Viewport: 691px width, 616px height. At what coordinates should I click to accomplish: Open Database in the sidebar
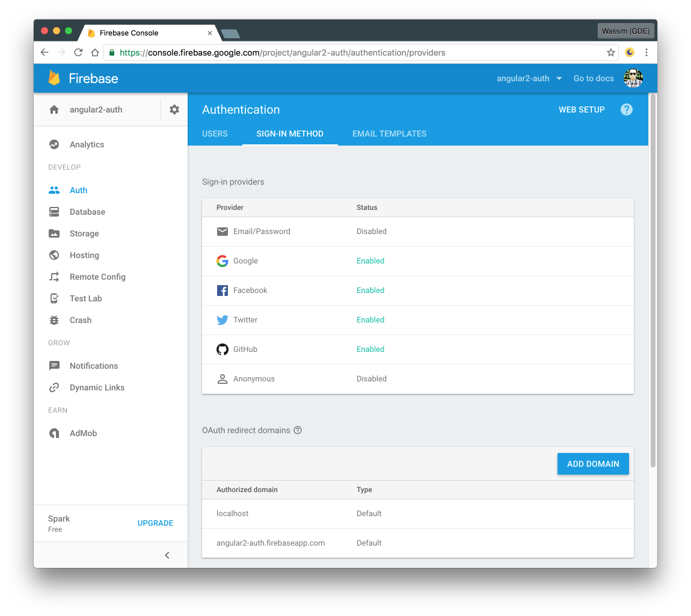(87, 212)
